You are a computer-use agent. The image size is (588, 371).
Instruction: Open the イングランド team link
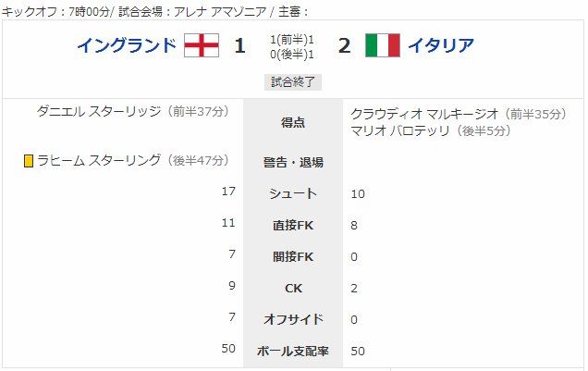pos(127,45)
